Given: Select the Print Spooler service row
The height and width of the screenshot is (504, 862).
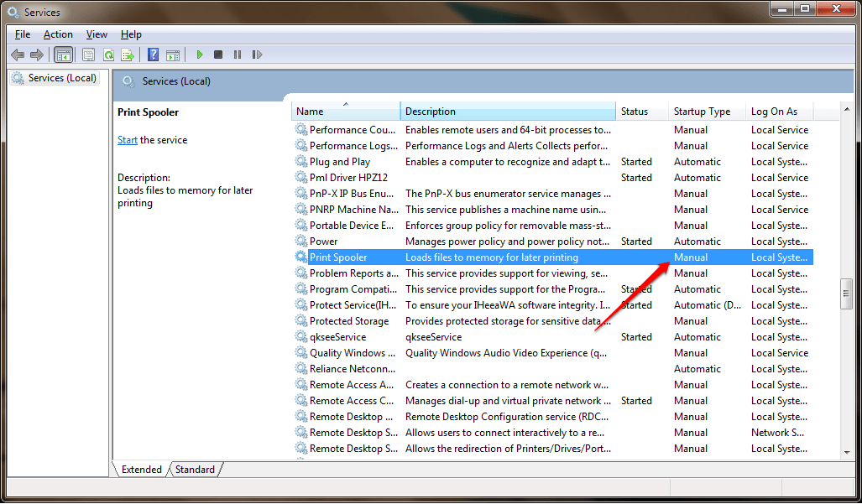Looking at the screenshot, I should pyautogui.click(x=553, y=257).
